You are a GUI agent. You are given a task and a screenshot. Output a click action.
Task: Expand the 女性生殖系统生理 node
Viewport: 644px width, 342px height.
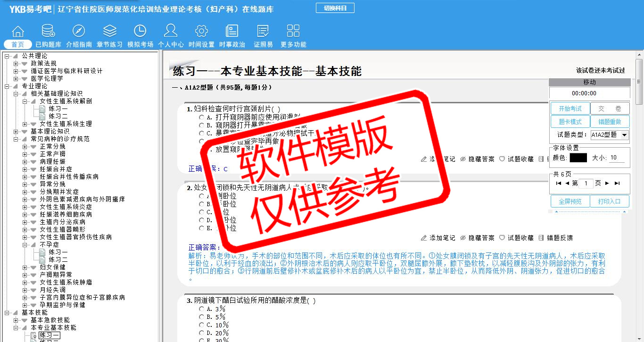pos(25,124)
